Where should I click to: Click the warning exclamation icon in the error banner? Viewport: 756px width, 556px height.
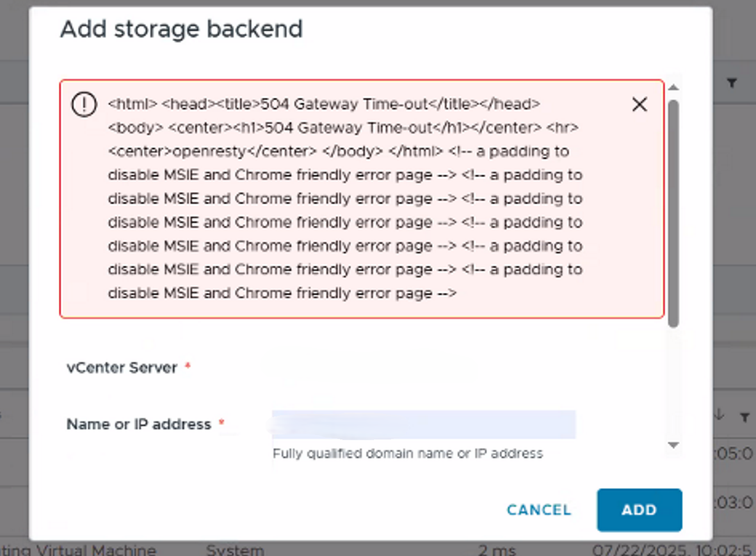coord(84,104)
